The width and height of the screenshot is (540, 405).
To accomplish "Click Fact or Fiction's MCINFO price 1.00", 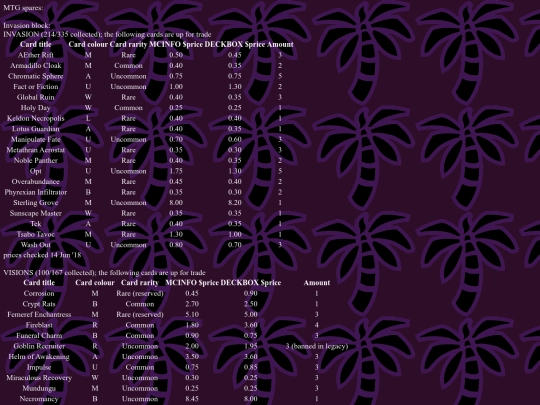I will coord(176,86).
